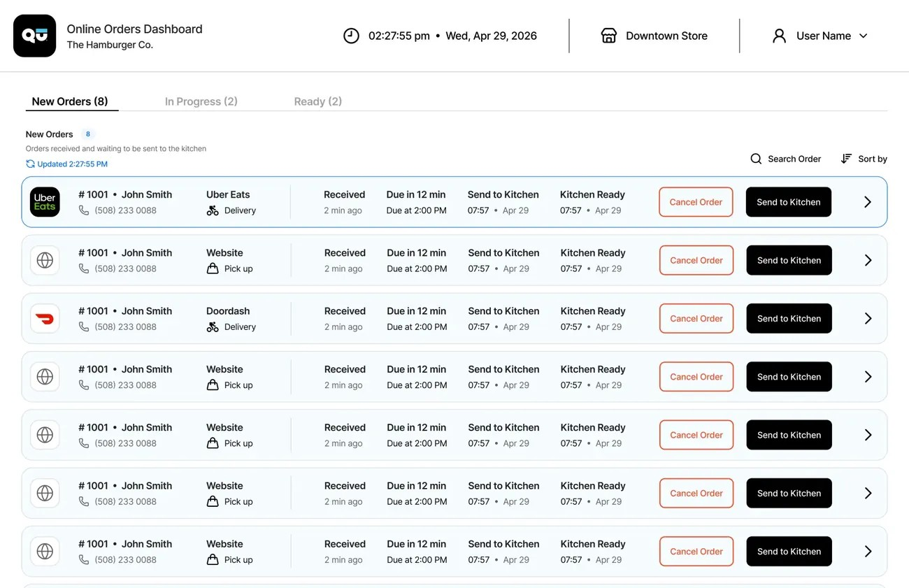Click the New Orders count badge 8
The height and width of the screenshot is (588, 909).
click(88, 134)
